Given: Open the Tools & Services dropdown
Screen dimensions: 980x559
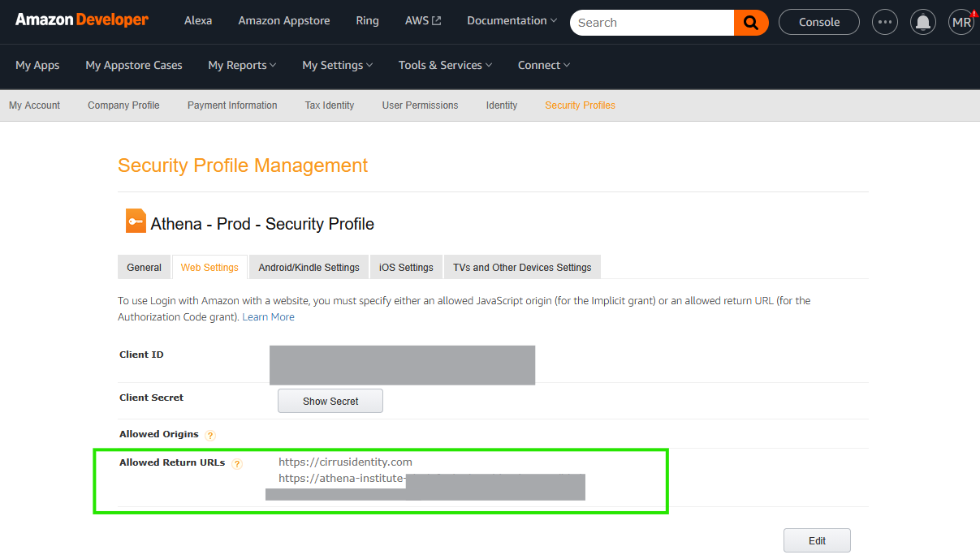Looking at the screenshot, I should (445, 65).
